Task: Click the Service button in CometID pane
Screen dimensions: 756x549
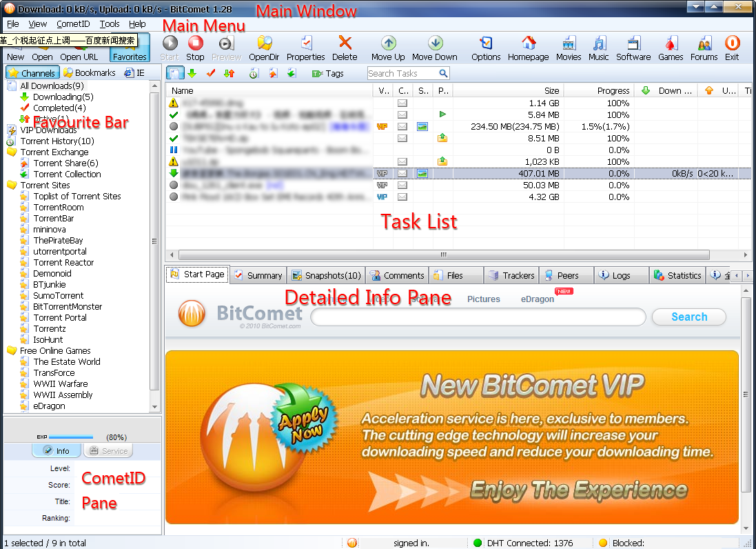Action: (x=108, y=450)
